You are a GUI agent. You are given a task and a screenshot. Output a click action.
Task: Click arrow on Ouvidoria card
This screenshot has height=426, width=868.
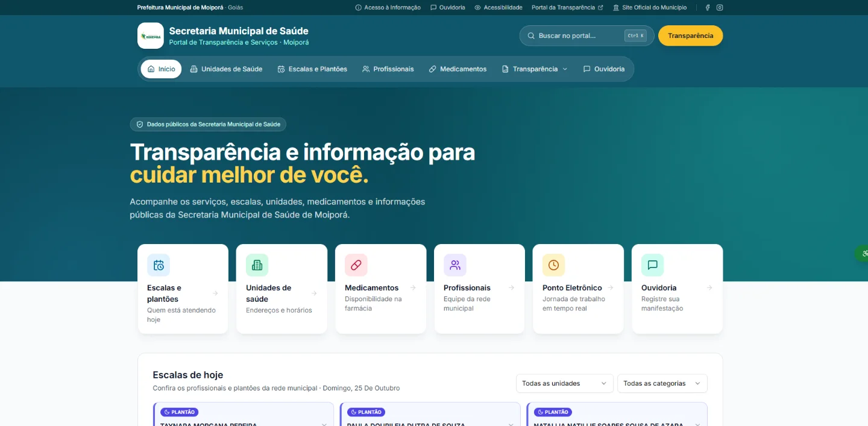(709, 288)
